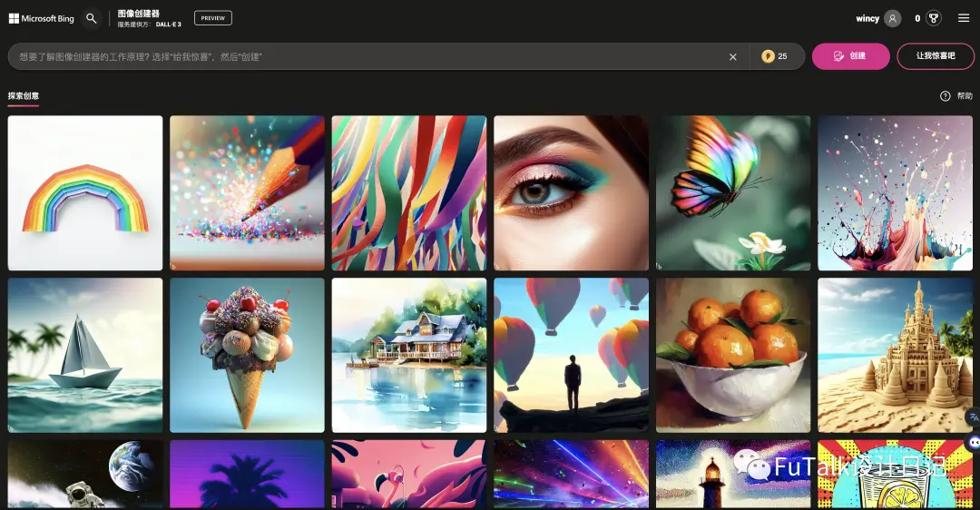Image resolution: width=980 pixels, height=510 pixels.
Task: Select the 探索创意 tab
Action: point(23,96)
